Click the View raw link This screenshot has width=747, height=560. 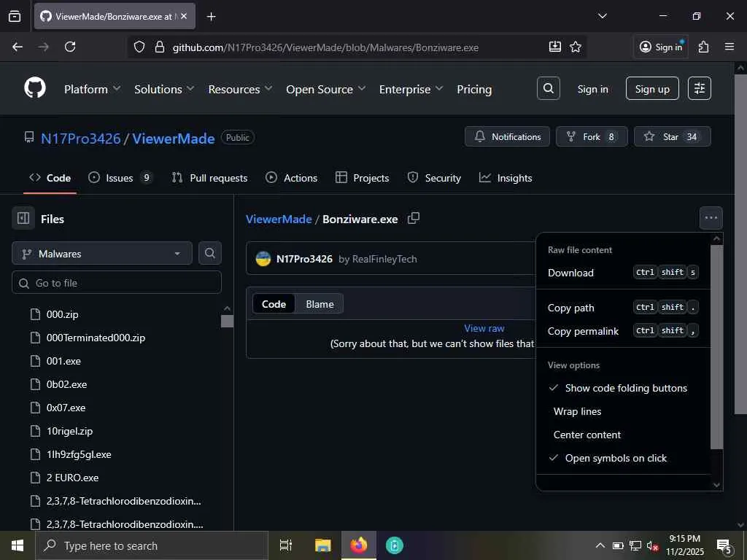tap(484, 328)
